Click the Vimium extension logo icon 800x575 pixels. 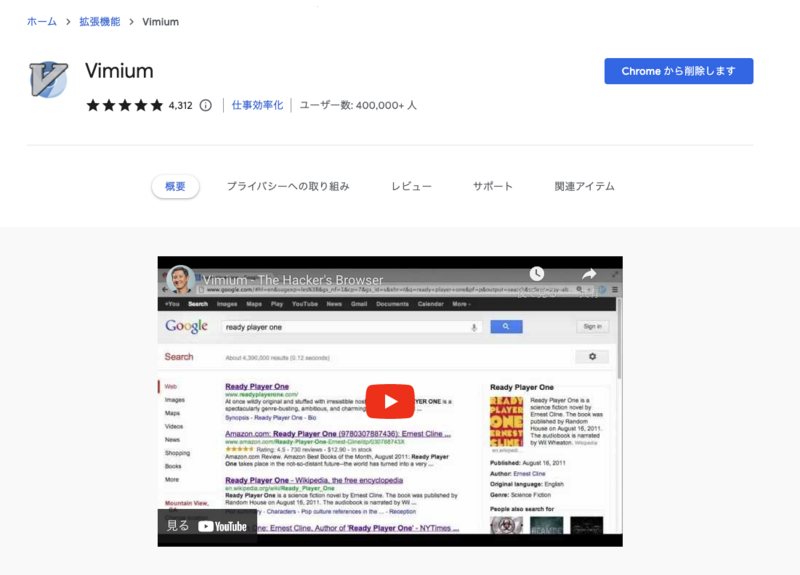click(48, 79)
